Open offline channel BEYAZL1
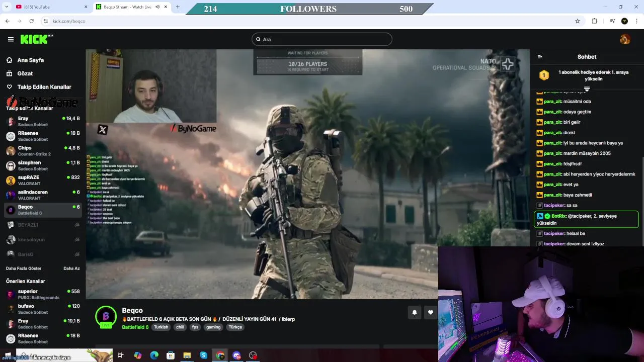The height and width of the screenshot is (362, 644). pyautogui.click(x=42, y=225)
